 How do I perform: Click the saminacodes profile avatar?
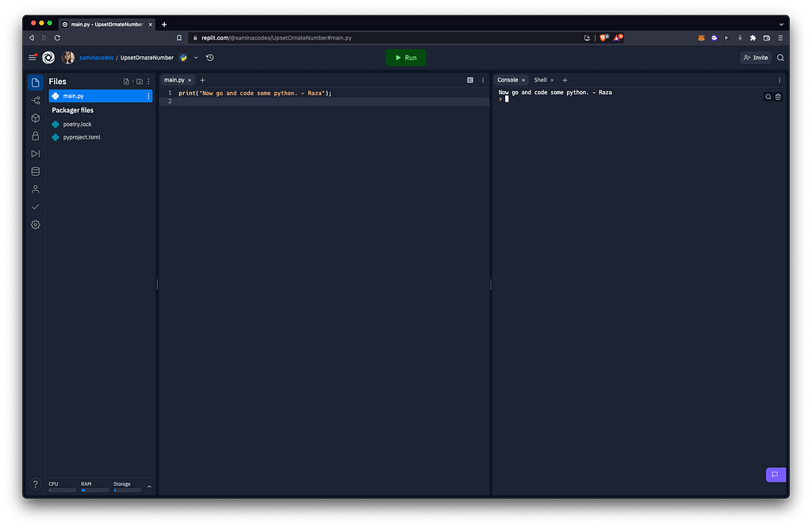(x=68, y=57)
